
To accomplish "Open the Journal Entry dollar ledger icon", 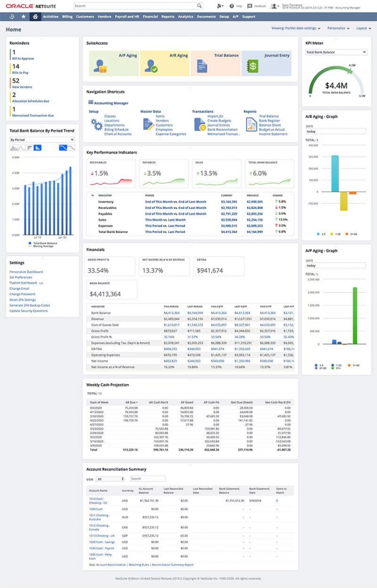I will [x=253, y=67].
